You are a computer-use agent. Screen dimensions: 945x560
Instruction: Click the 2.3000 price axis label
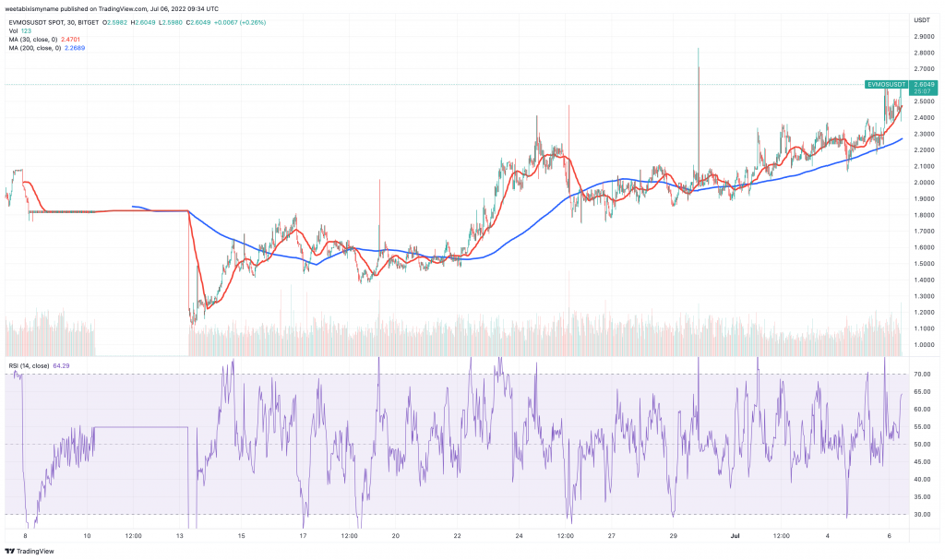tap(924, 134)
